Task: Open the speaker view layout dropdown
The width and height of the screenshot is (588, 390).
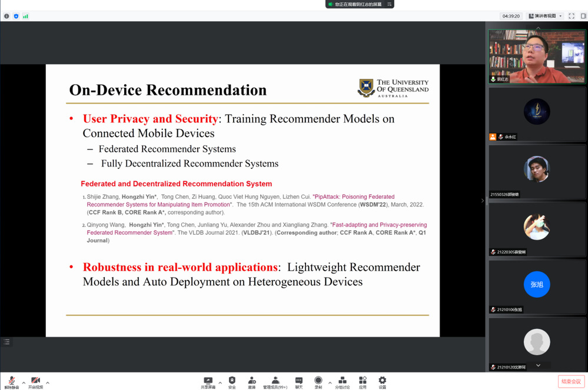Action: pyautogui.click(x=546, y=16)
